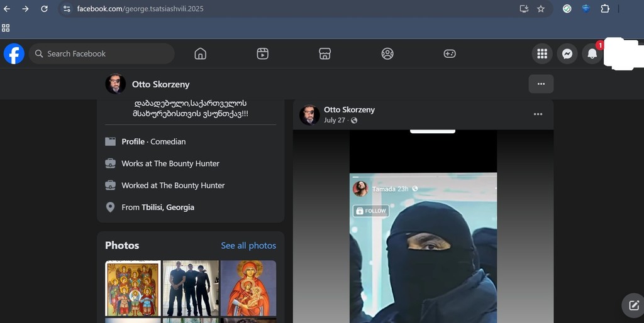This screenshot has height=323, width=644.
Task: Click the post's public globe audience icon
Action: (x=354, y=120)
